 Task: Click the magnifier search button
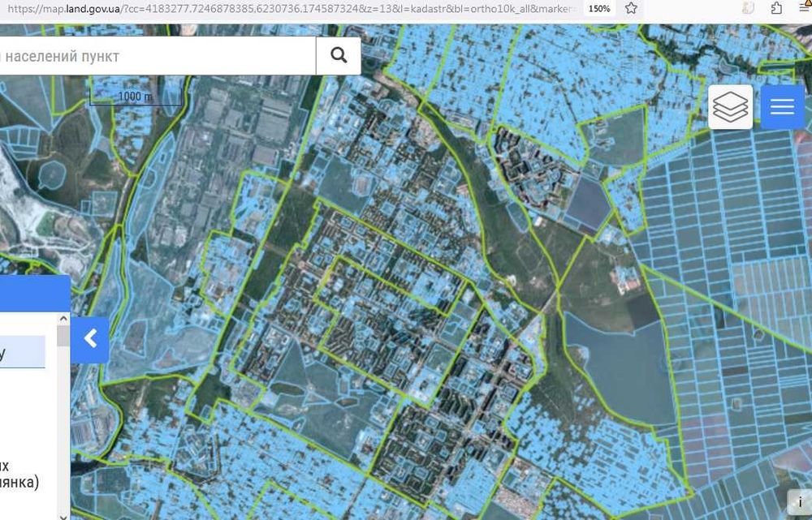click(x=339, y=56)
